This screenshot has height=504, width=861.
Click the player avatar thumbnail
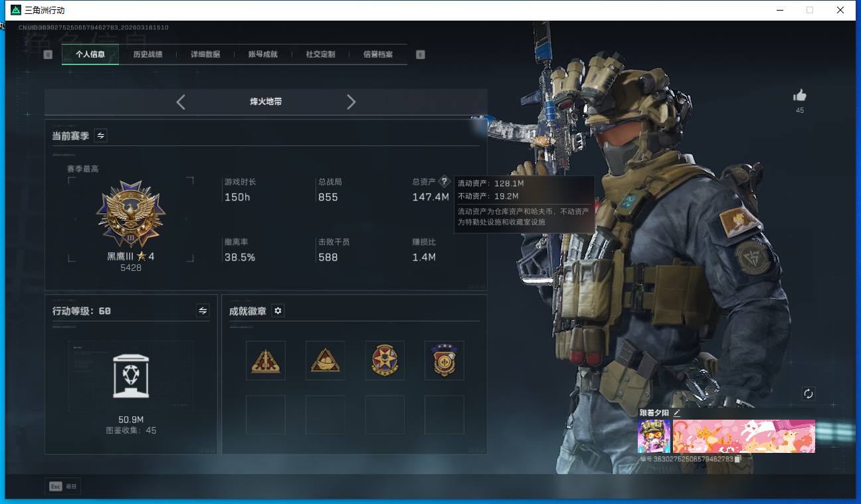tap(654, 436)
